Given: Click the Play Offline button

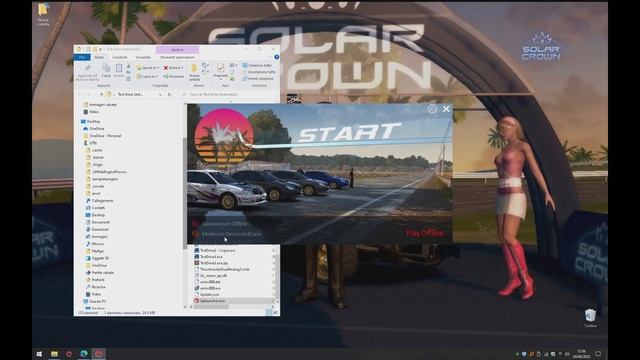Looking at the screenshot, I should point(424,233).
